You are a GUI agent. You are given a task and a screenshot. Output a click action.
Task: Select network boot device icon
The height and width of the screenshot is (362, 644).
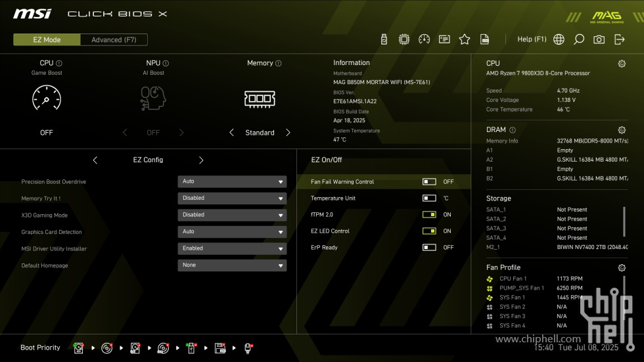[248, 348]
